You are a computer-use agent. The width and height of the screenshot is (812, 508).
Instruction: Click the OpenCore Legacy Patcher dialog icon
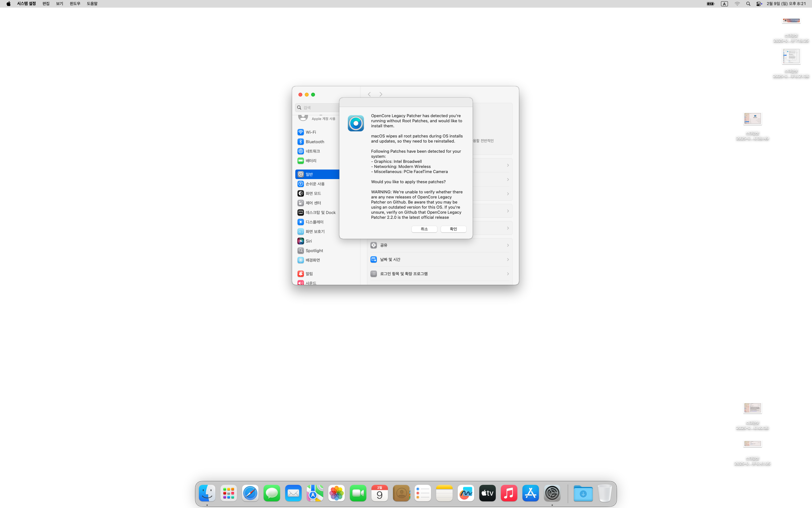pyautogui.click(x=356, y=123)
